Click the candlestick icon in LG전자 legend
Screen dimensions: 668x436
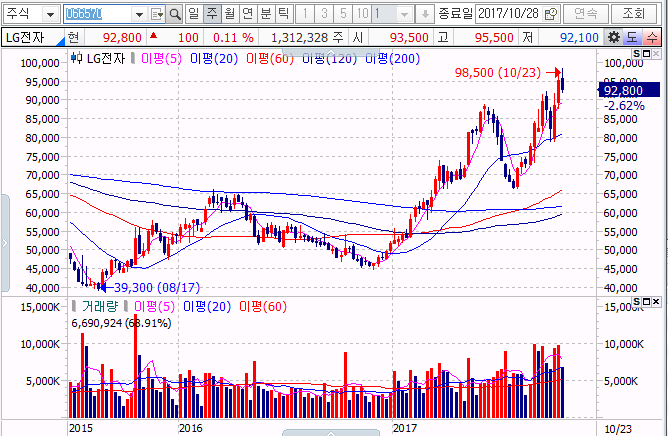click(77, 58)
